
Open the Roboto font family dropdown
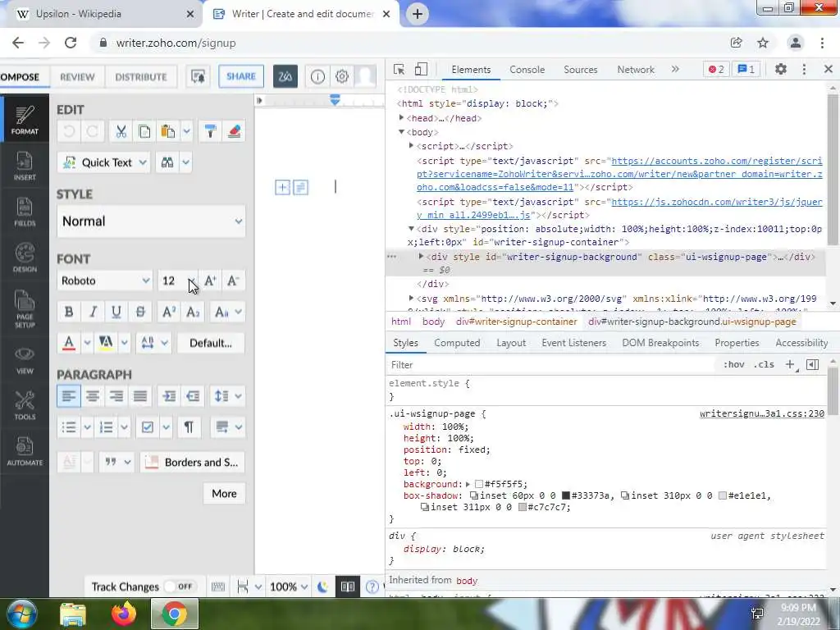(105, 281)
